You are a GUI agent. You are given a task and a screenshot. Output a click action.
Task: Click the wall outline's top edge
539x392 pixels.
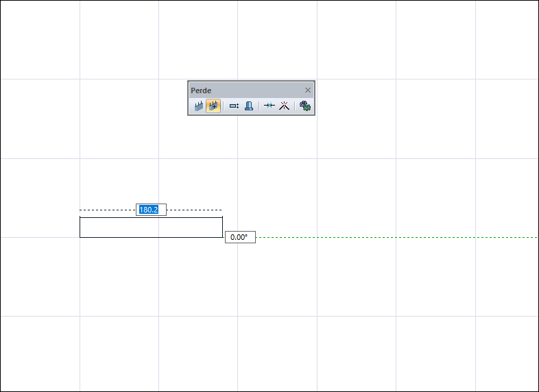(152, 217)
